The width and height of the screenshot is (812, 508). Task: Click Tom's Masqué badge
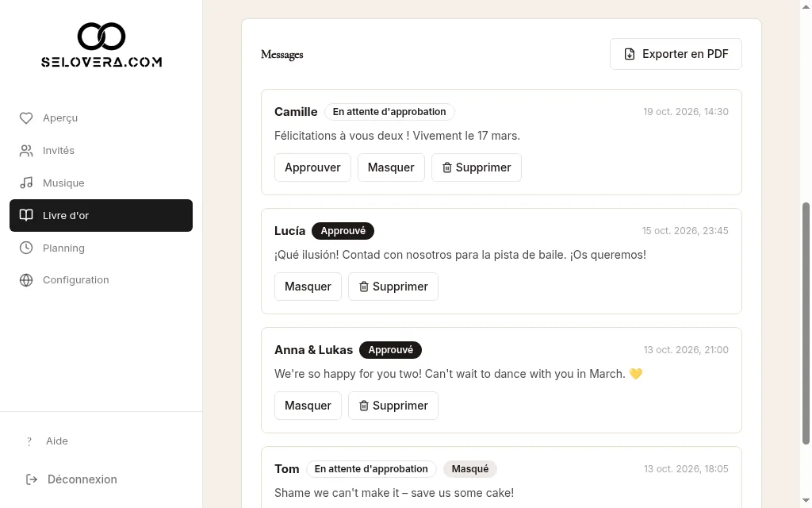pos(470,469)
